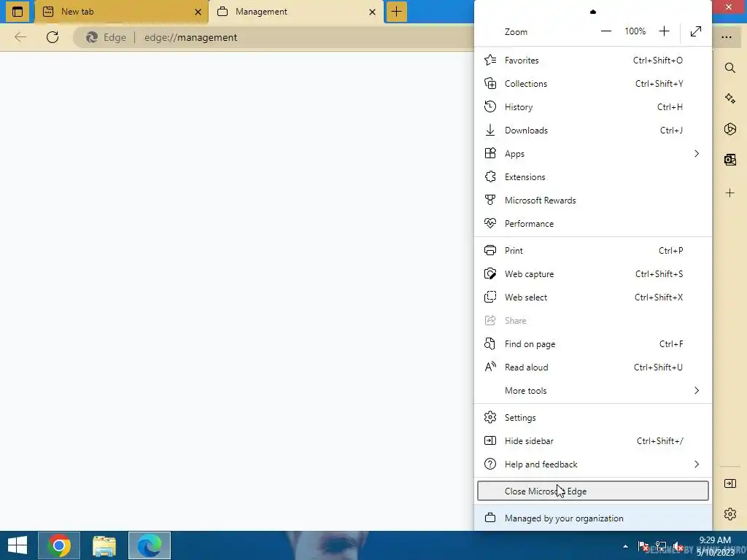
Task: Expand the Apps submenu arrow
Action: (x=697, y=154)
